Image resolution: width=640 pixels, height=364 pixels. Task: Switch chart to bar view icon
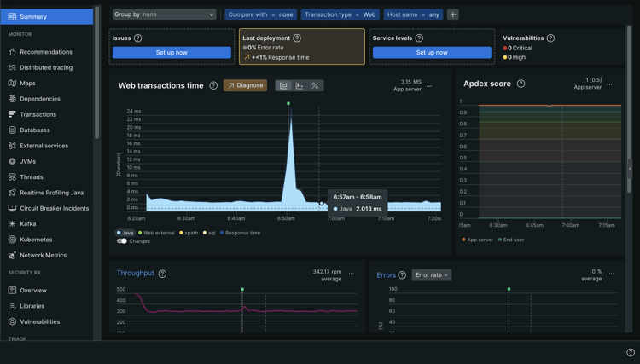coord(300,85)
